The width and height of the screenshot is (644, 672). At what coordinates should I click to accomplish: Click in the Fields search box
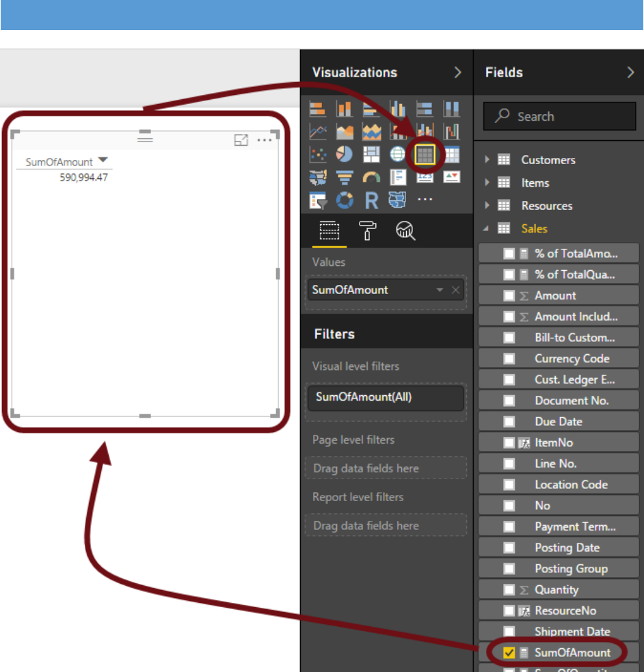click(x=560, y=116)
